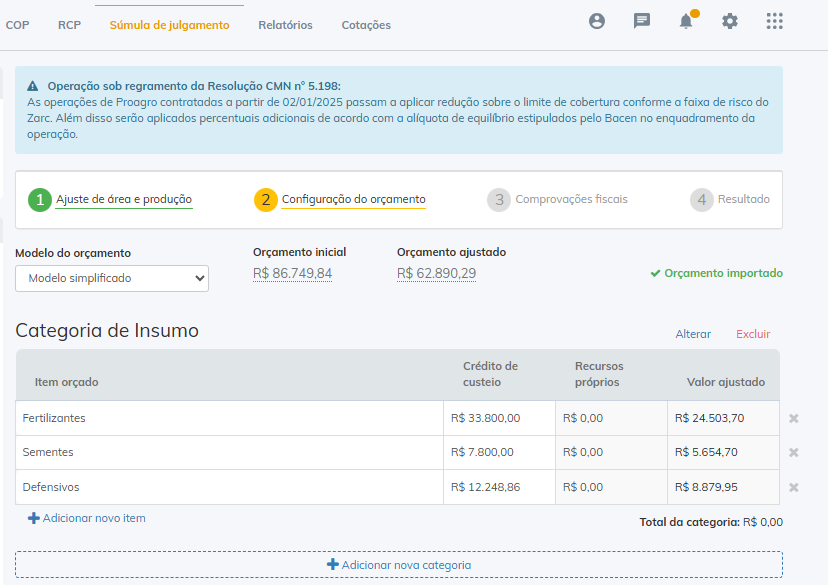The height and width of the screenshot is (585, 828).
Task: Expand the Modelo do orçamento dropdown
Action: 112,278
